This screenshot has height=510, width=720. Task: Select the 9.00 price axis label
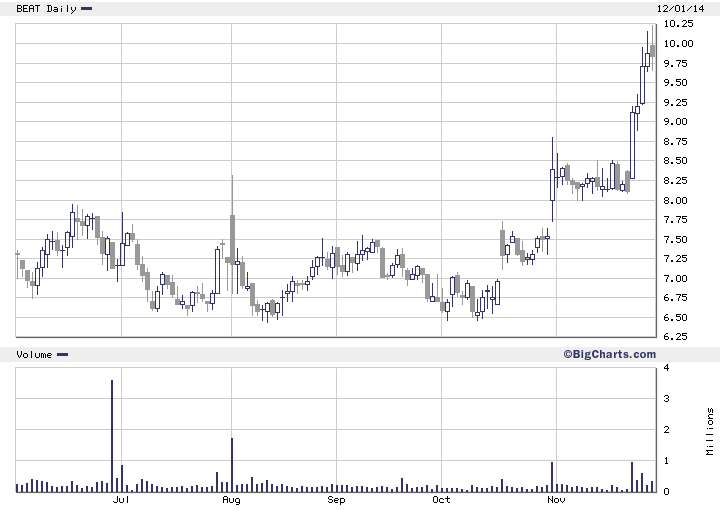675,122
